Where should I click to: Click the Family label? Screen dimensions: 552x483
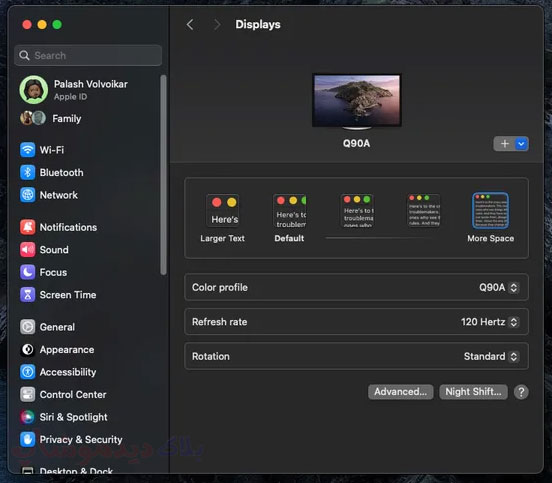tap(67, 119)
